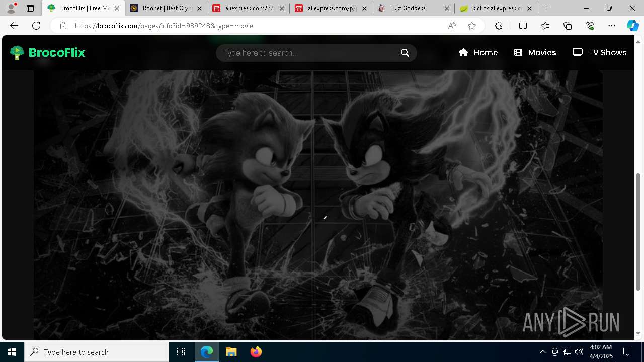Screen dimensions: 644x362
Task: Open the Windows Start menu
Action: (12, 352)
